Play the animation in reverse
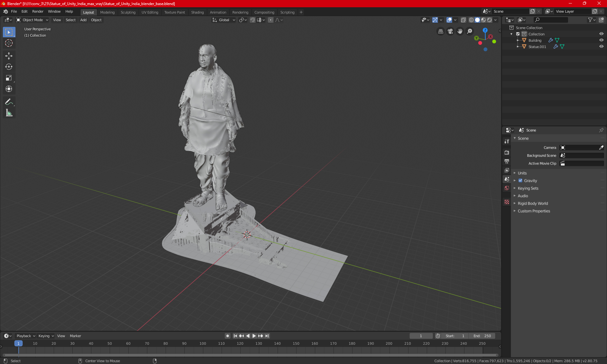This screenshot has height=364, width=607. point(248,336)
